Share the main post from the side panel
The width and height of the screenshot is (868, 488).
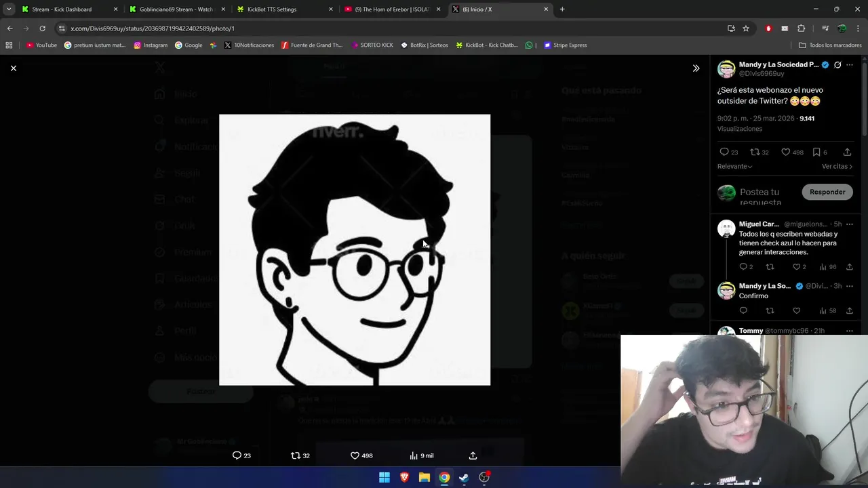click(x=847, y=152)
